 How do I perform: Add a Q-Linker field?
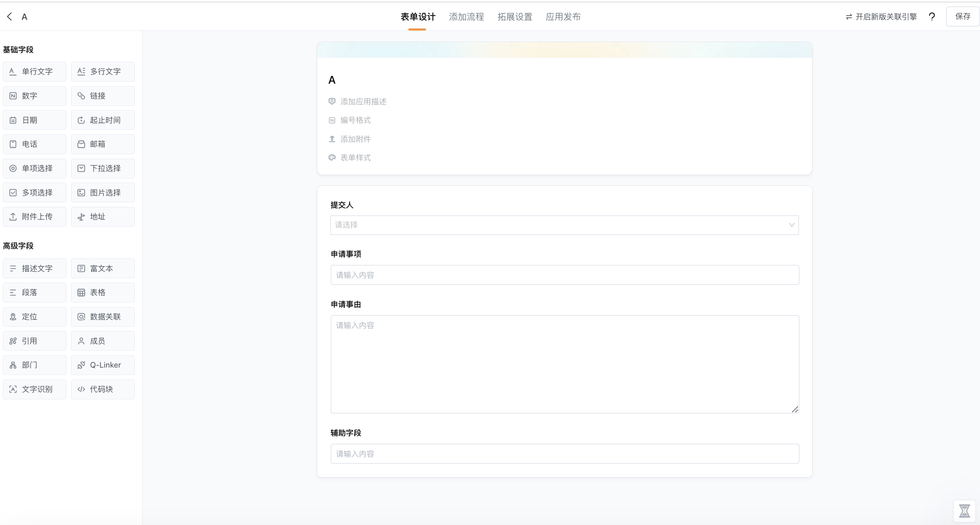click(103, 365)
